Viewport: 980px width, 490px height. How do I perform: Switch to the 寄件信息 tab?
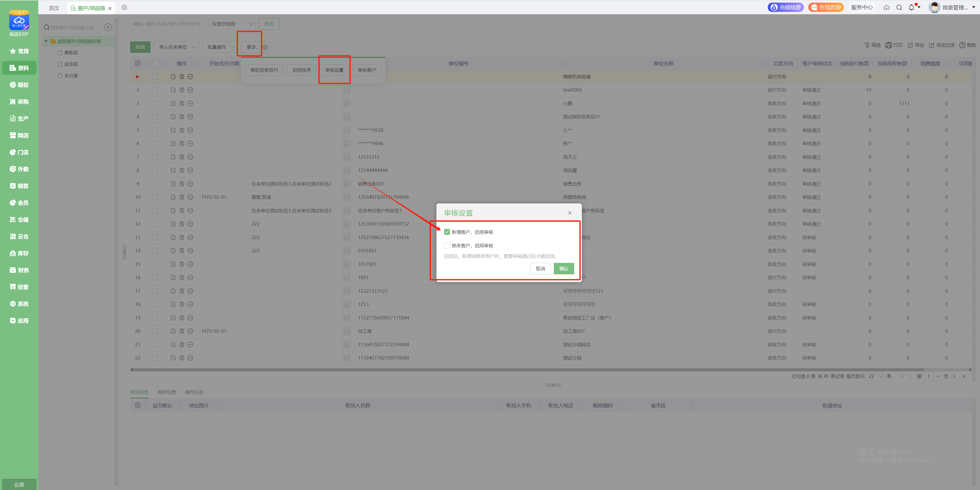click(x=167, y=392)
